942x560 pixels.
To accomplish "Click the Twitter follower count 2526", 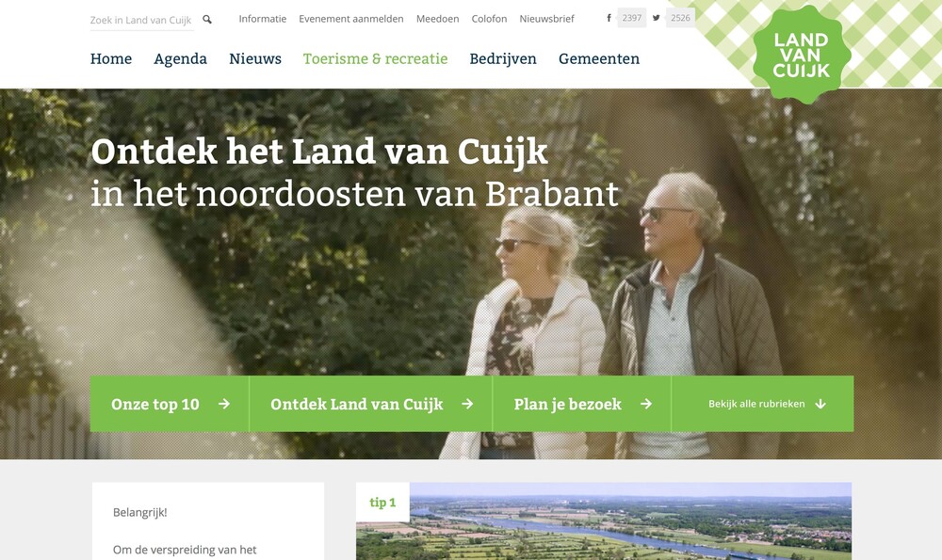I will tap(681, 18).
